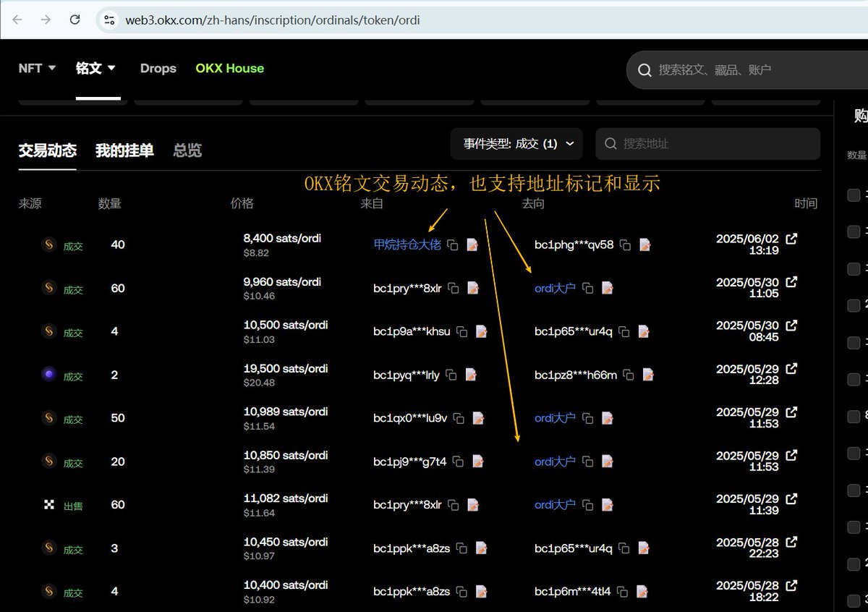Viewport: 868px width, 612px height.
Task: Open note icon beside bc1pz8***h66m
Action: 648,375
